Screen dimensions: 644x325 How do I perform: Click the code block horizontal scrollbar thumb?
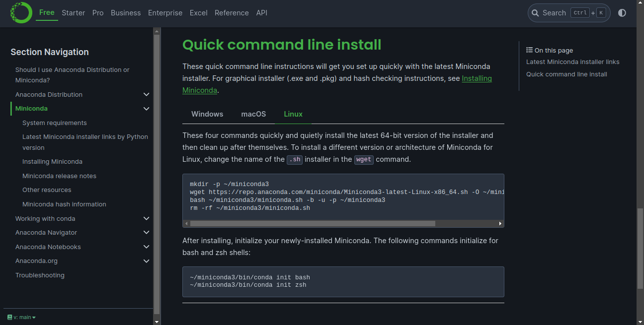pos(313,224)
